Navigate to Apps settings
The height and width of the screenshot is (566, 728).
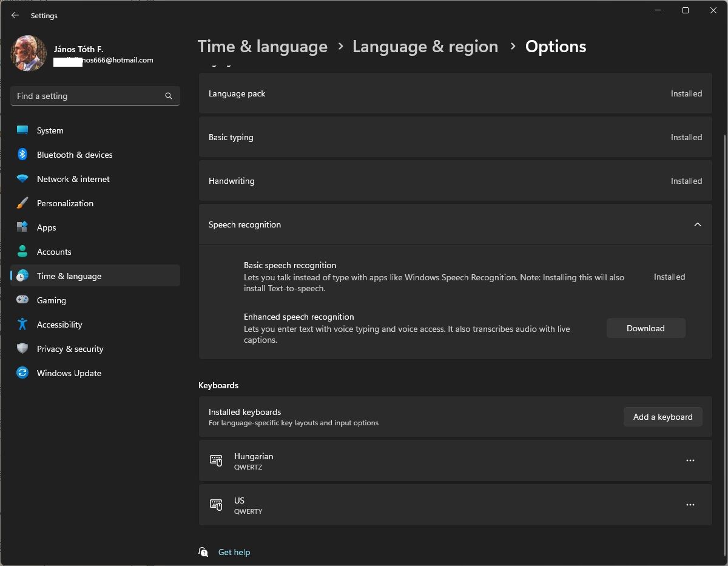coord(46,227)
